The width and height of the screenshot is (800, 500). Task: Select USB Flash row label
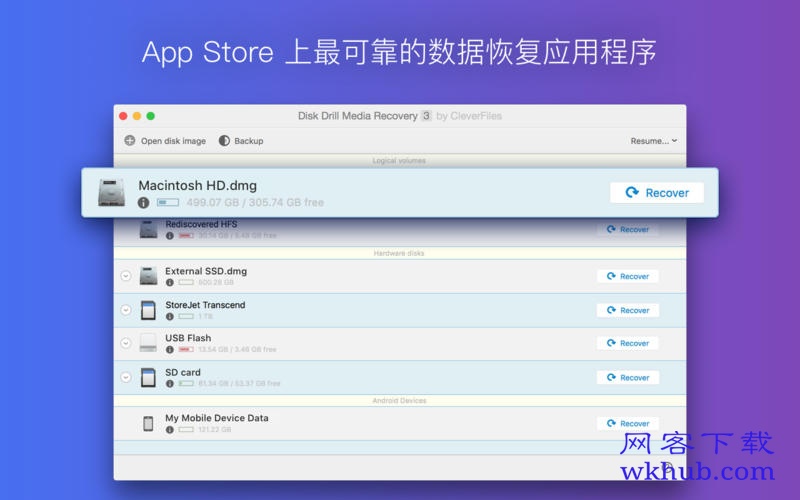click(188, 338)
